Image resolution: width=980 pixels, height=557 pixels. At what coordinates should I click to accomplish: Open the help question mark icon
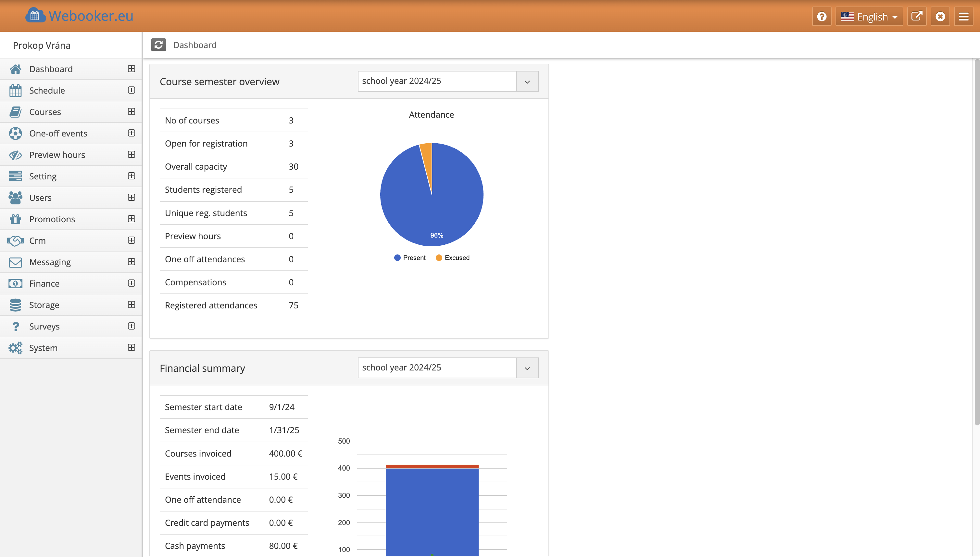(x=822, y=17)
